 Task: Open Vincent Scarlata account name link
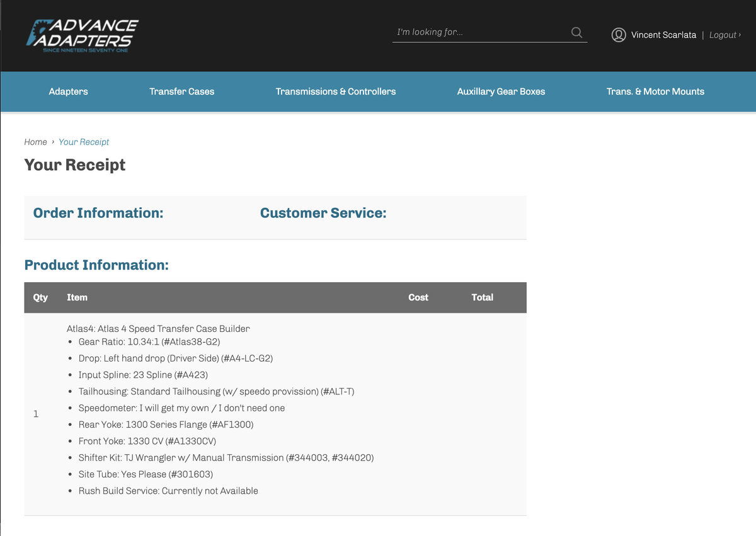(x=663, y=35)
